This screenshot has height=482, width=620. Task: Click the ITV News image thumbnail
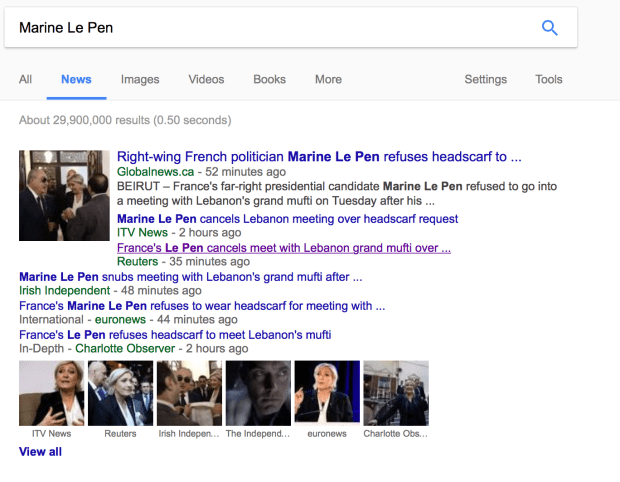point(52,394)
